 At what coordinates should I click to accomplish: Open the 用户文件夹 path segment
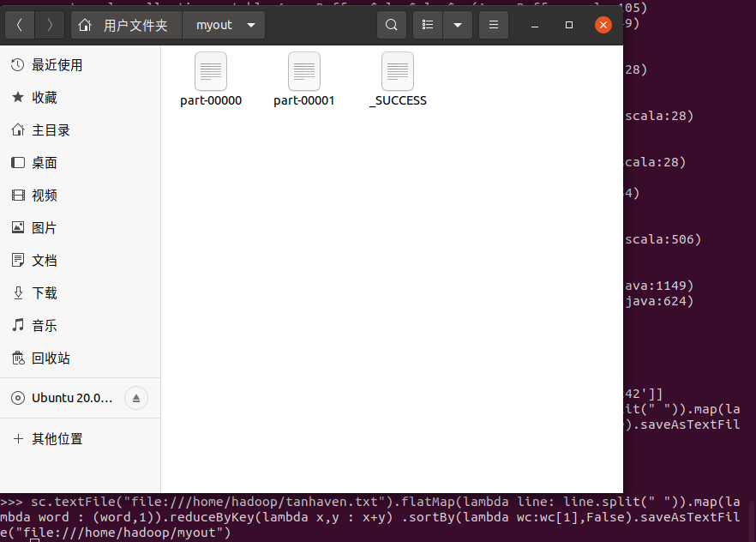pyautogui.click(x=135, y=25)
